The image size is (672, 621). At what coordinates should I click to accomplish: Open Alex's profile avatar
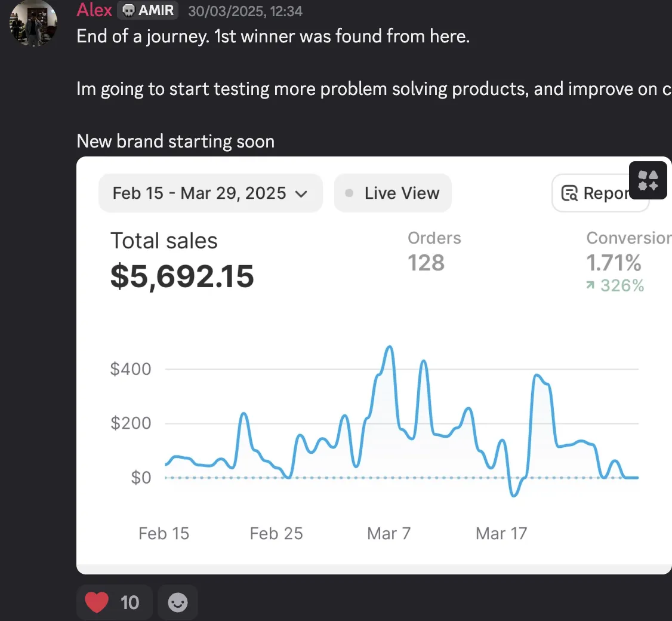pyautogui.click(x=33, y=22)
